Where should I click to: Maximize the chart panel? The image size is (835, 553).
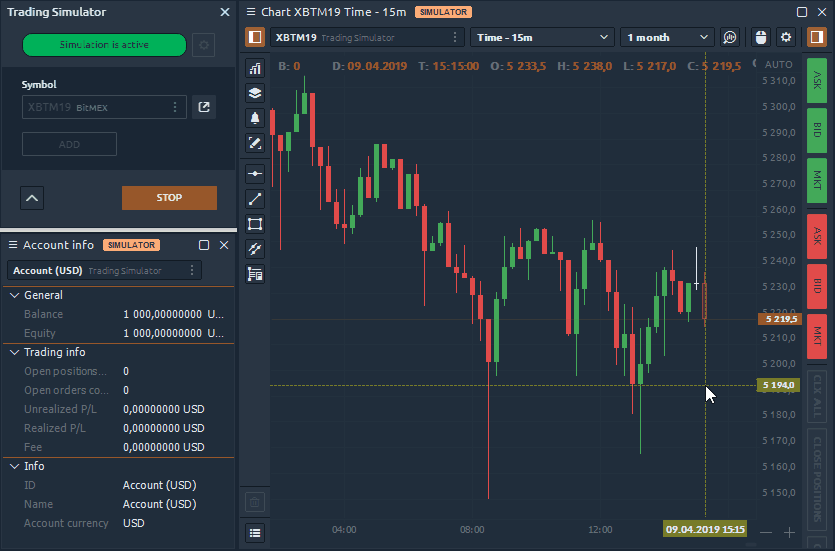click(801, 12)
